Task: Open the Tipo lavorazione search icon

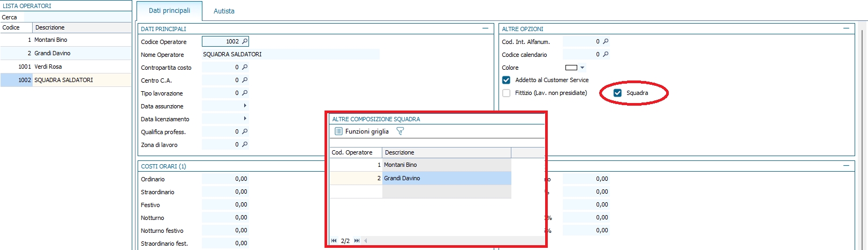Action: coord(245,93)
